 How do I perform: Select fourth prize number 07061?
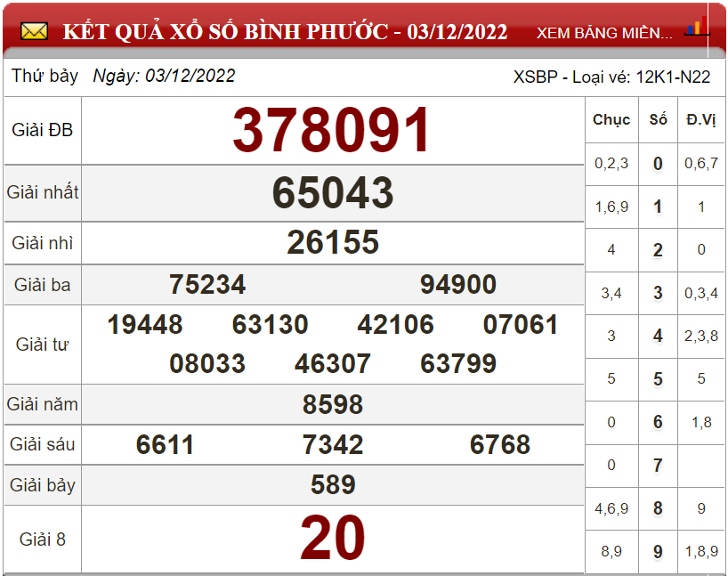[x=521, y=324]
